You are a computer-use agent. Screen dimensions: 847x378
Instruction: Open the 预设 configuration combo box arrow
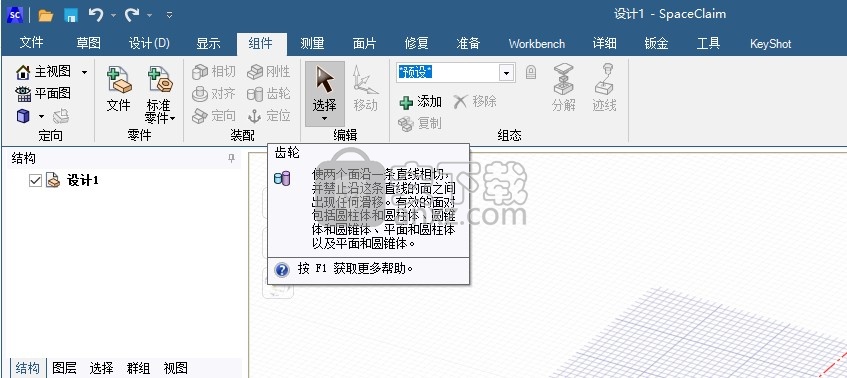click(507, 72)
